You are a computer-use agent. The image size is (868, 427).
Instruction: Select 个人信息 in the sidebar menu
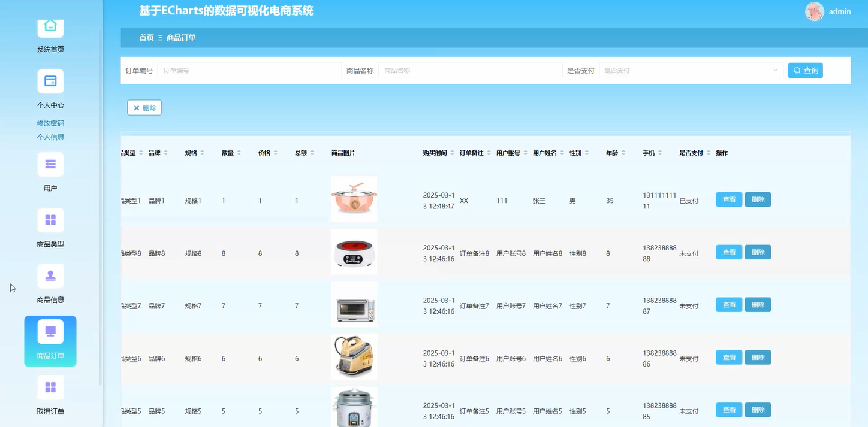(x=50, y=137)
